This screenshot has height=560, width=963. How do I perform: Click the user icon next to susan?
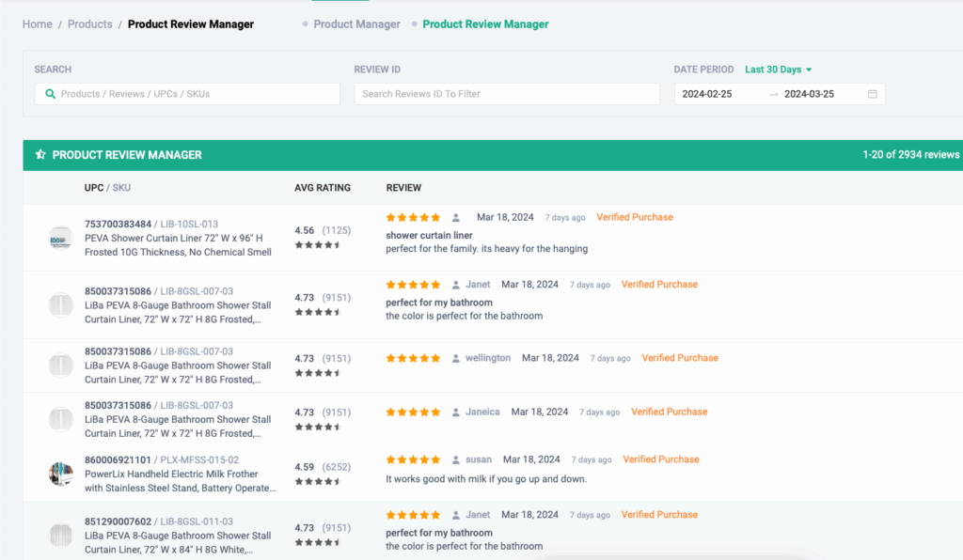(x=456, y=459)
